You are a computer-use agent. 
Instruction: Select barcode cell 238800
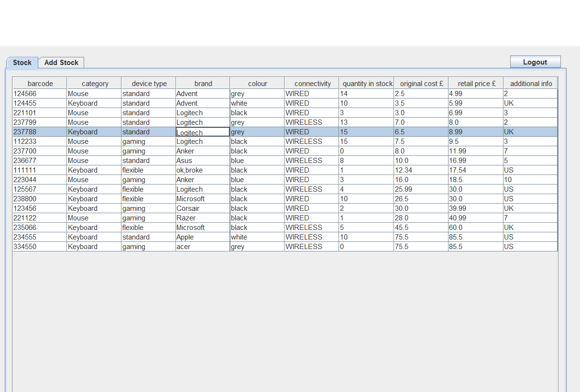pyautogui.click(x=40, y=199)
